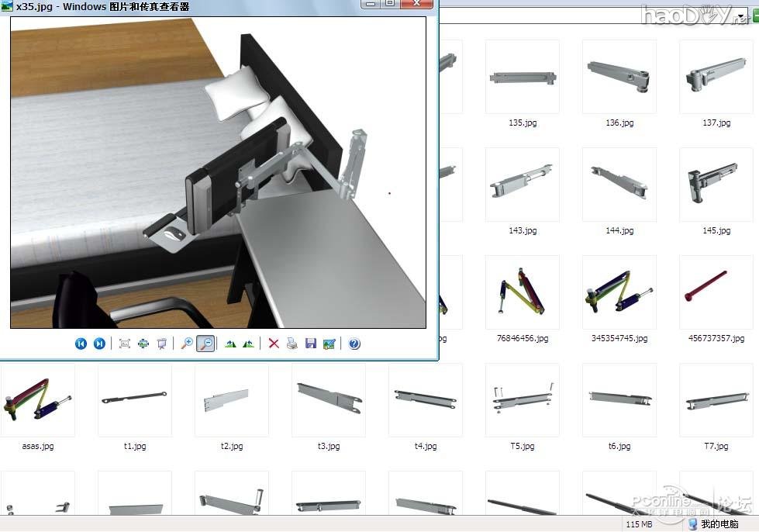Select the 76846456.jpg thumbnail
The height and width of the screenshot is (532, 759).
(x=522, y=293)
